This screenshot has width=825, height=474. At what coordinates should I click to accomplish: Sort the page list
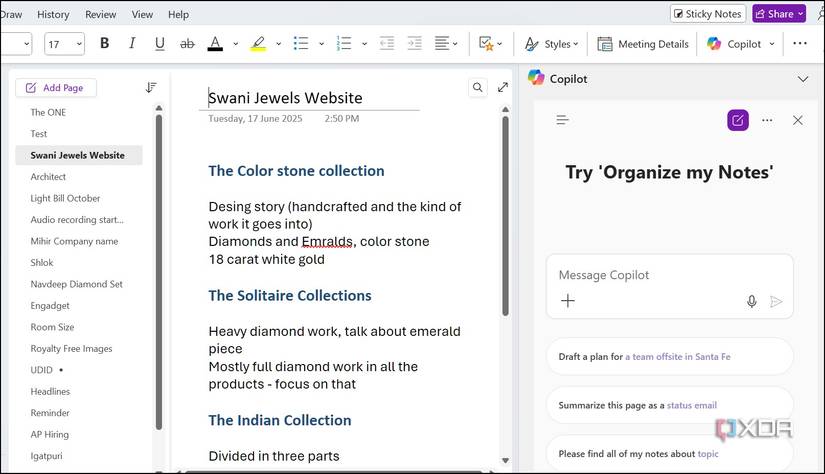click(x=151, y=87)
